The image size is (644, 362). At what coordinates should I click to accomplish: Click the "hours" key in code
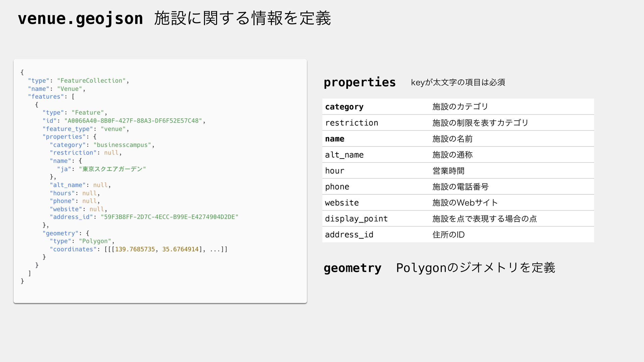tap(62, 193)
